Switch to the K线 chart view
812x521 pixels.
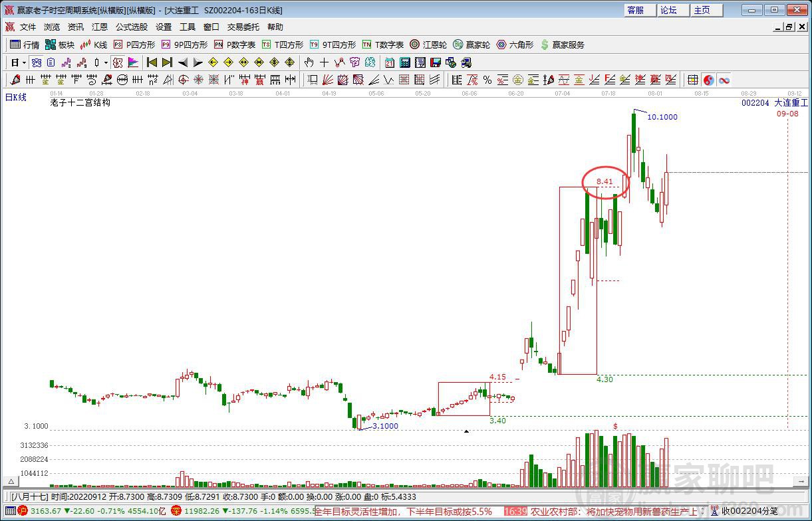(x=94, y=45)
